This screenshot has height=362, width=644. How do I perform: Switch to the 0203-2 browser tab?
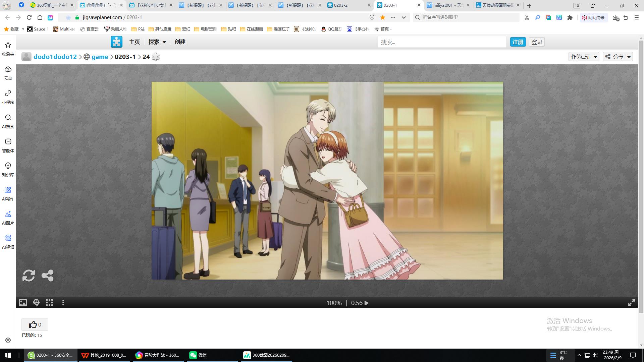click(345, 5)
